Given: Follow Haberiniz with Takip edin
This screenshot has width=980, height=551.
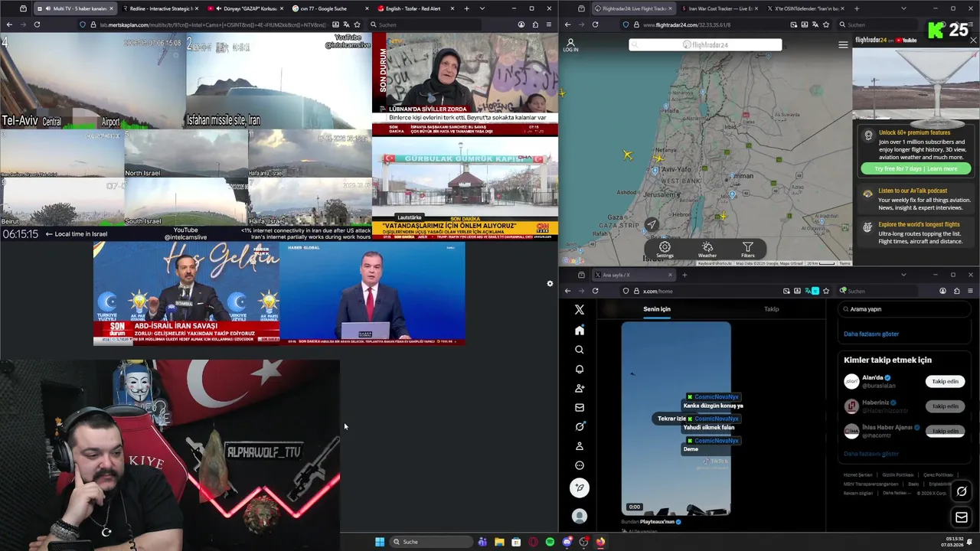Looking at the screenshot, I should click(945, 406).
